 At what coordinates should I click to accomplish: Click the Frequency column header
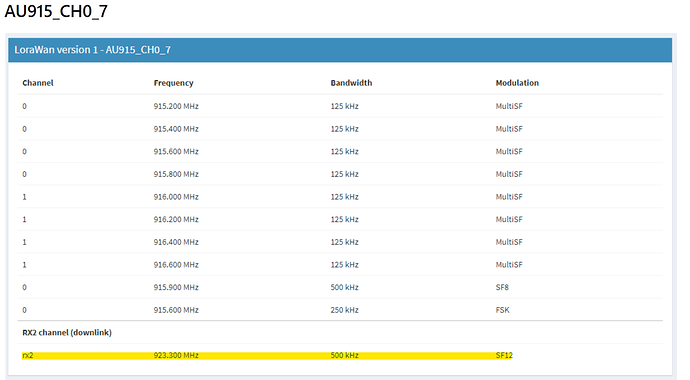pyautogui.click(x=173, y=83)
